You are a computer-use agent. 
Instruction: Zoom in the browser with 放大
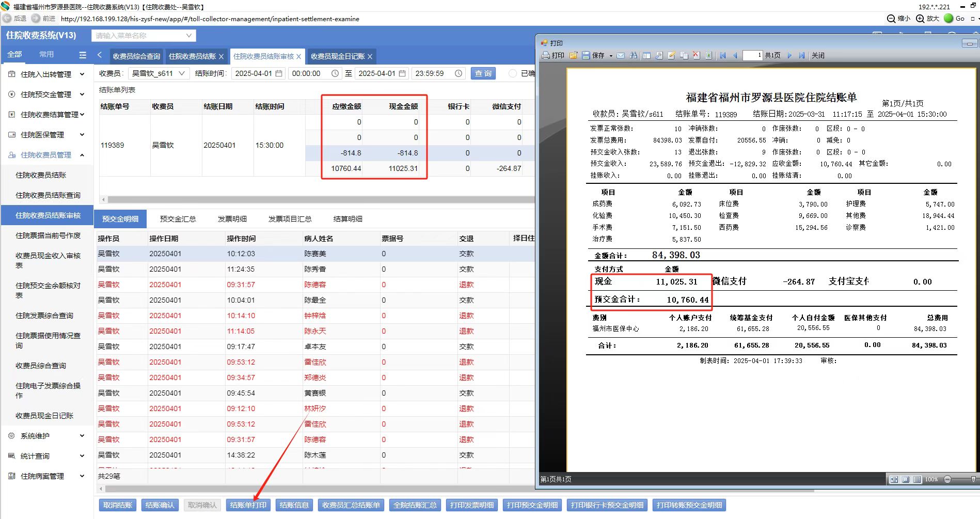click(927, 18)
